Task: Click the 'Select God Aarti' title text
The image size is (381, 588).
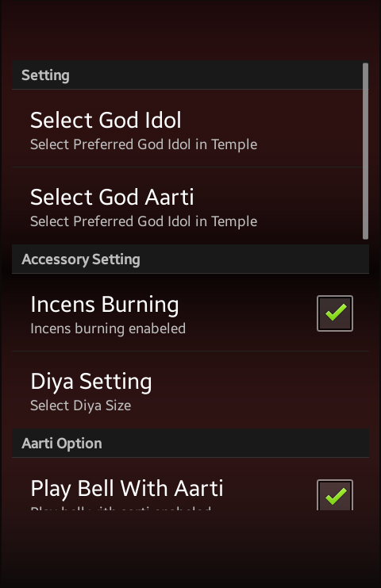Action: tap(112, 198)
